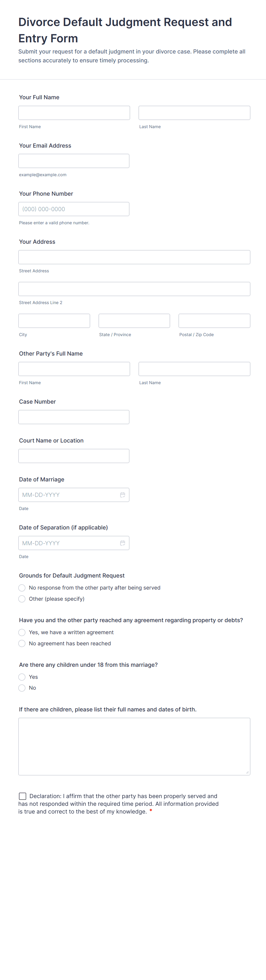Viewport: 266px width, 980px height.
Task: Select 'No response from the other party' option
Action: [x=22, y=588]
